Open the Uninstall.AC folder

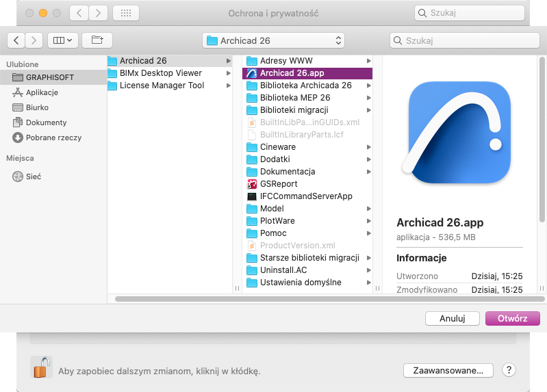point(307,270)
